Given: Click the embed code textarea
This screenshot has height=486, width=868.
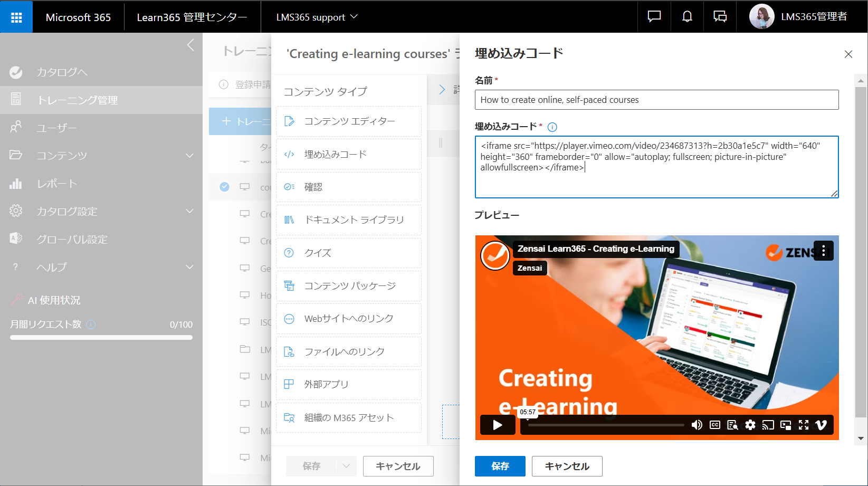Looking at the screenshot, I should pos(656,167).
